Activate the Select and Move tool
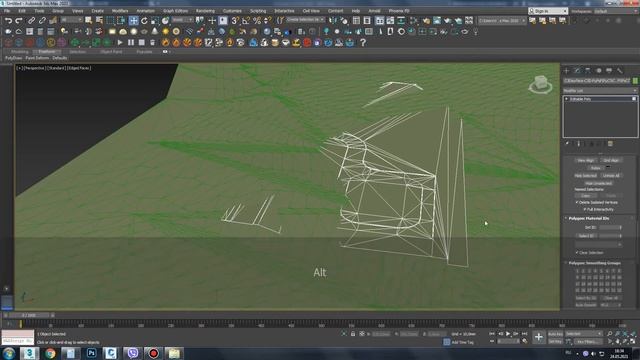The height and width of the screenshot is (360, 640). click(133, 20)
